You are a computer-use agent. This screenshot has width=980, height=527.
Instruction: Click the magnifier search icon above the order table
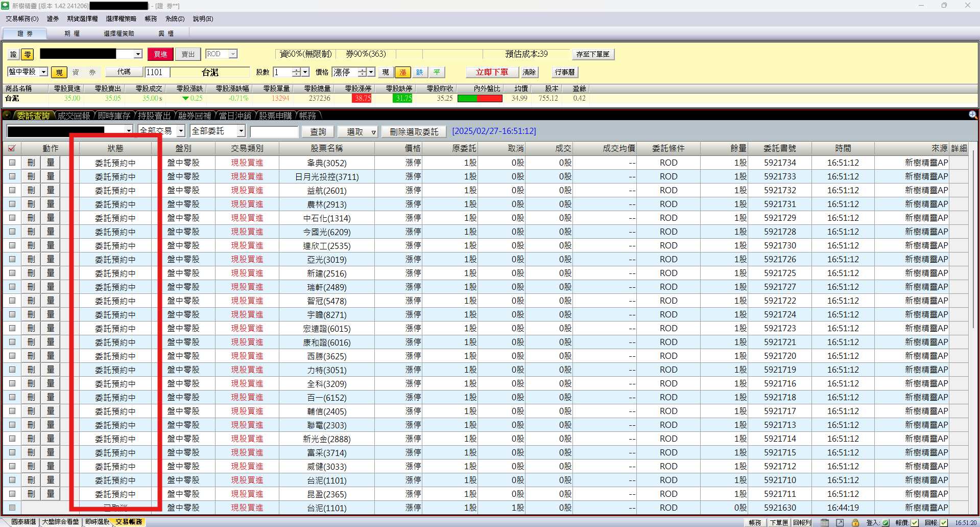point(972,115)
